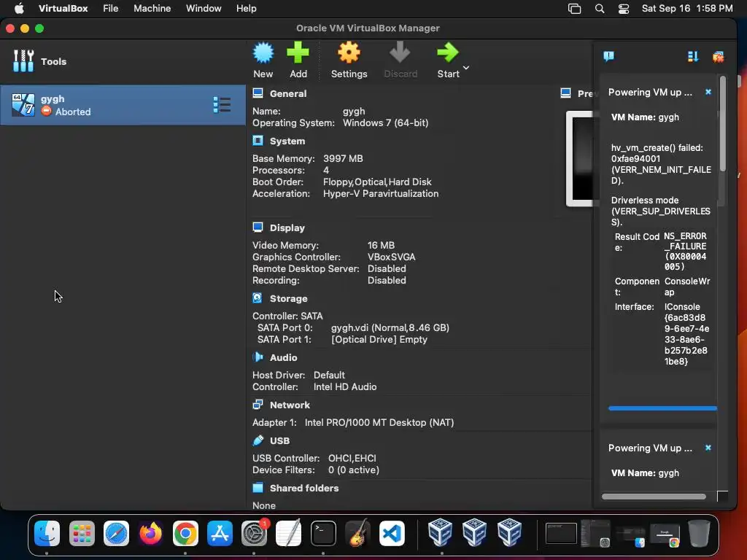This screenshot has height=560, width=747.
Task: Click the Hyper-V Paravirtualization acceleration value
Action: pos(381,194)
